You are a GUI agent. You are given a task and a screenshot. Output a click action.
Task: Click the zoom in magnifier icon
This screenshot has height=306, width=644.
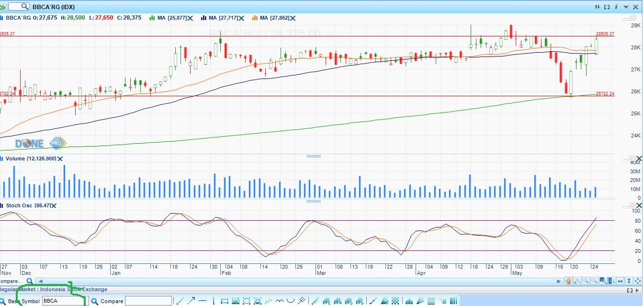586,281
